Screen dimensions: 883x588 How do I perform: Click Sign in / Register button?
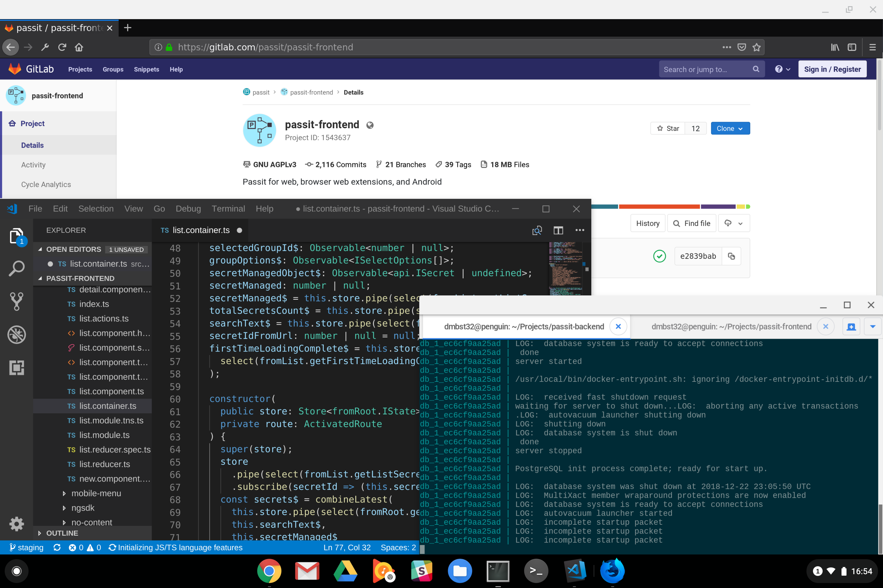pos(832,69)
